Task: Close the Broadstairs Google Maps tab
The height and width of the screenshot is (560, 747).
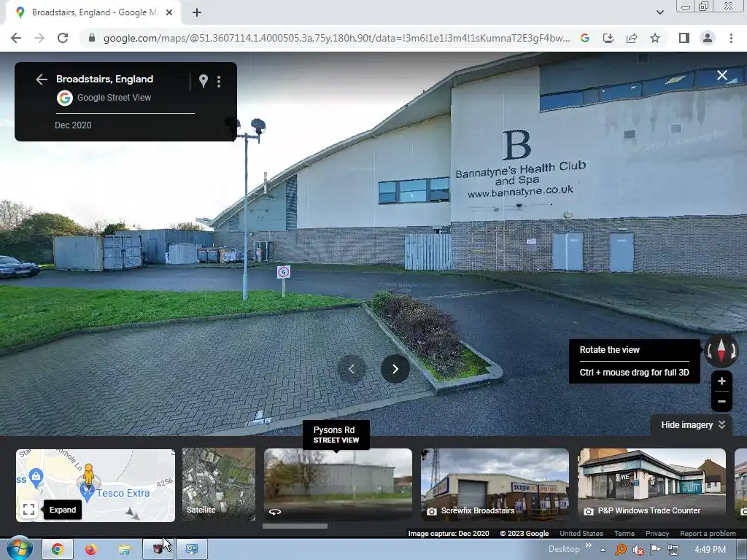Action: [x=169, y=12]
